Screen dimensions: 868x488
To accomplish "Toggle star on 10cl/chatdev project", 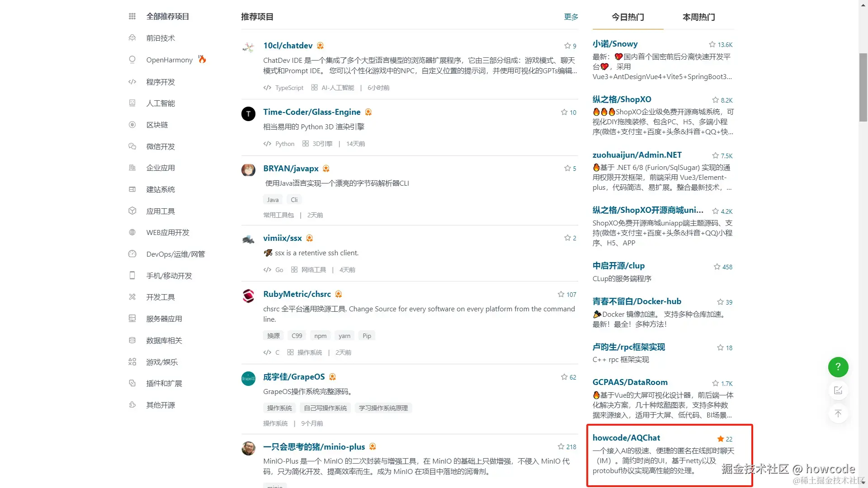I will point(567,46).
